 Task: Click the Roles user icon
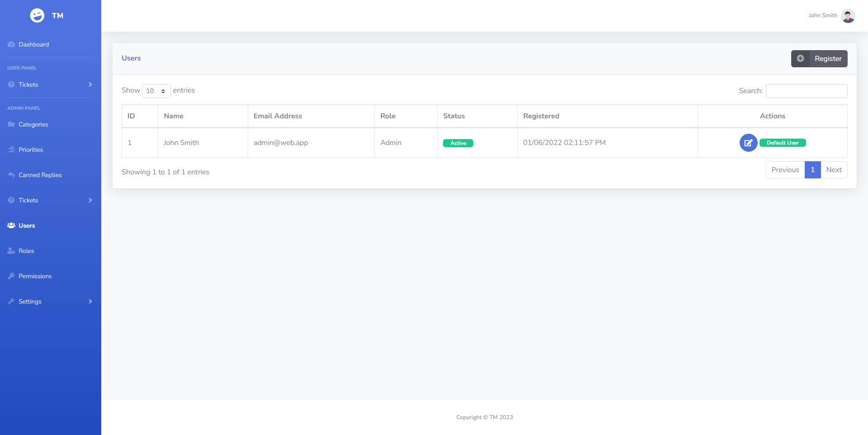[x=11, y=251]
